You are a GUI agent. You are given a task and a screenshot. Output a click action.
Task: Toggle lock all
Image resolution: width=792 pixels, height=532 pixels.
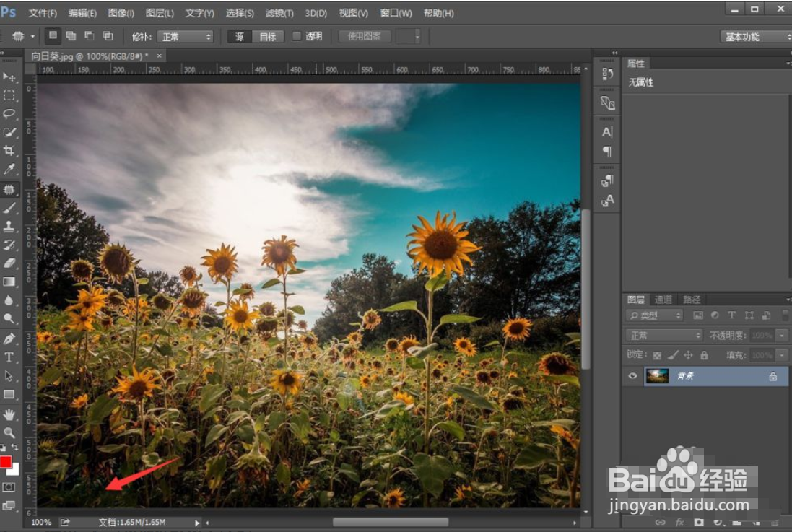coord(704,355)
